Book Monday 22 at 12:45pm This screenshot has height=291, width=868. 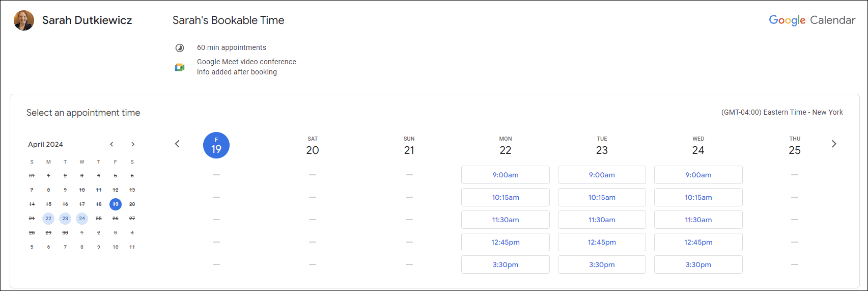(506, 242)
